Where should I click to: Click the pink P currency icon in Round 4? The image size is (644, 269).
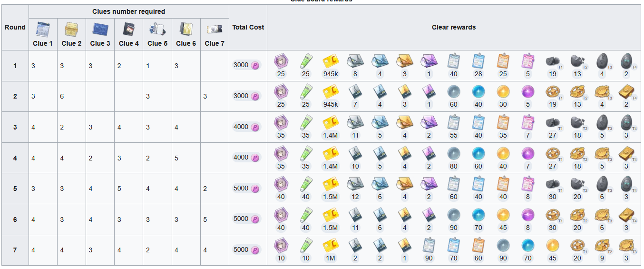[255, 158]
